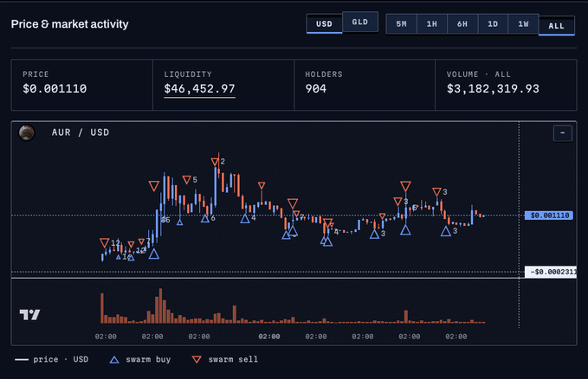Click the price · USD legend entry
The height and width of the screenshot is (379, 588).
(x=52, y=359)
